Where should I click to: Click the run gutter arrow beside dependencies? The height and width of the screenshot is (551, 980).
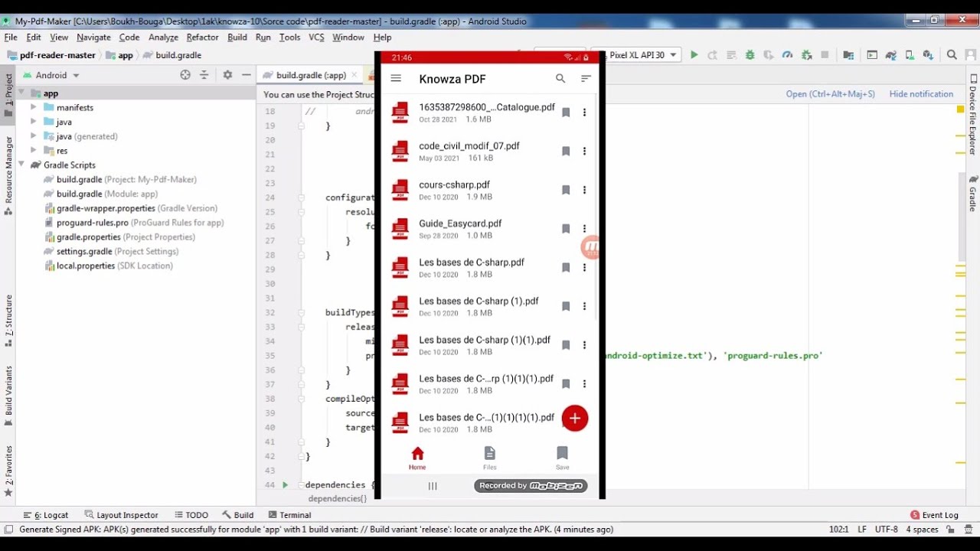point(285,485)
